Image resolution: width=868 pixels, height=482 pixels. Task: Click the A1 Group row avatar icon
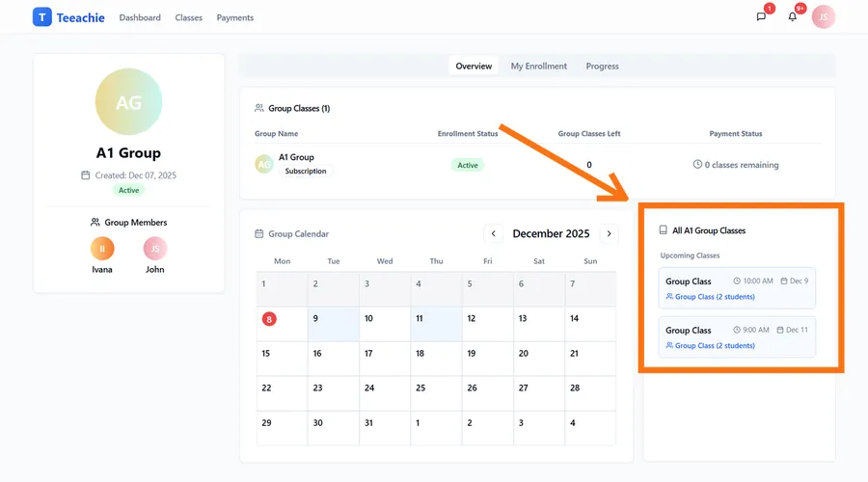tap(264, 164)
